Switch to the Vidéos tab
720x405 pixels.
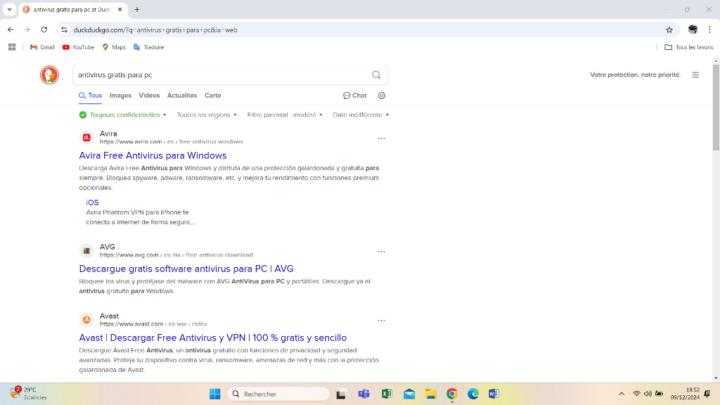(149, 96)
